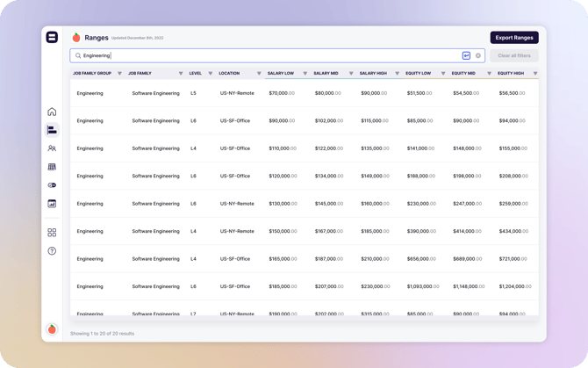Click the EQUITY MID column header
The height and width of the screenshot is (368, 588).
point(463,73)
